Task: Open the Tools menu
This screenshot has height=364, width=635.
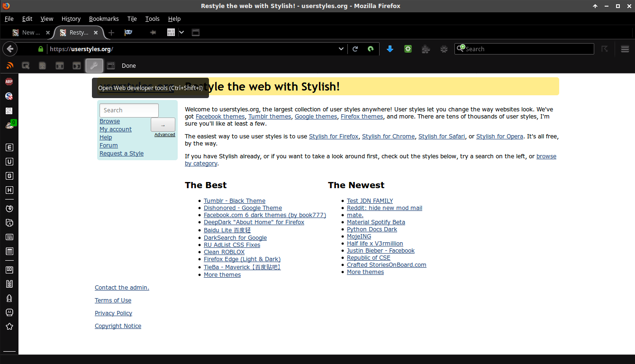Action: coord(152,19)
